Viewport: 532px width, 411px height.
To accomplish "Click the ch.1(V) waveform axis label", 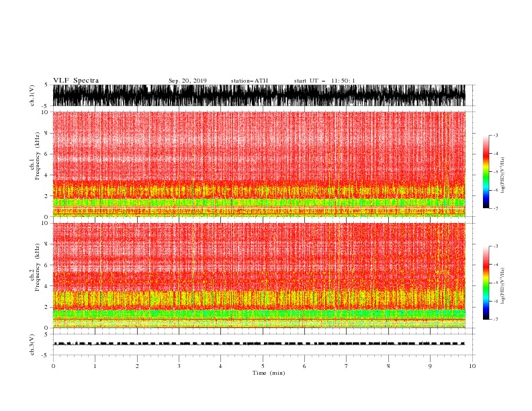I will (32, 95).
